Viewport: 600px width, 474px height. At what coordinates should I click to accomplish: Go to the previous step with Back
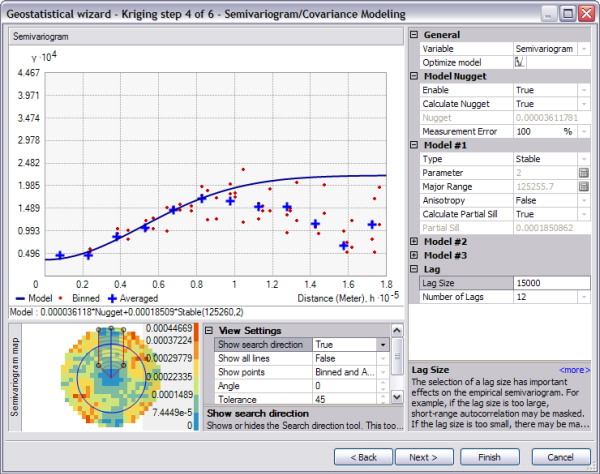point(363,457)
